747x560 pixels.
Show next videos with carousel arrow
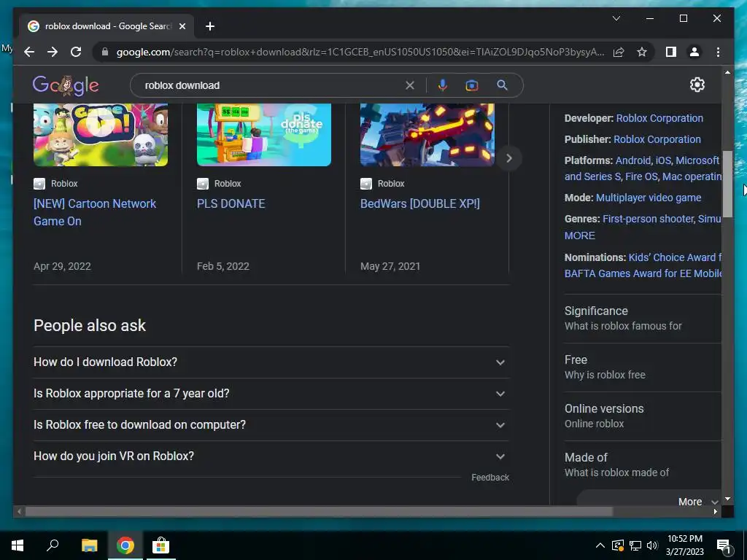508,158
